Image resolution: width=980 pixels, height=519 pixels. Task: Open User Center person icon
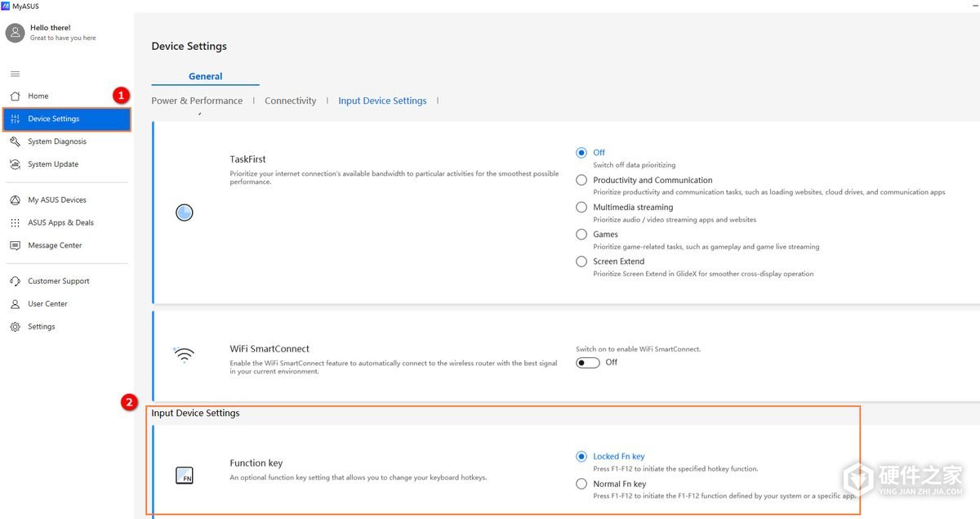point(15,304)
